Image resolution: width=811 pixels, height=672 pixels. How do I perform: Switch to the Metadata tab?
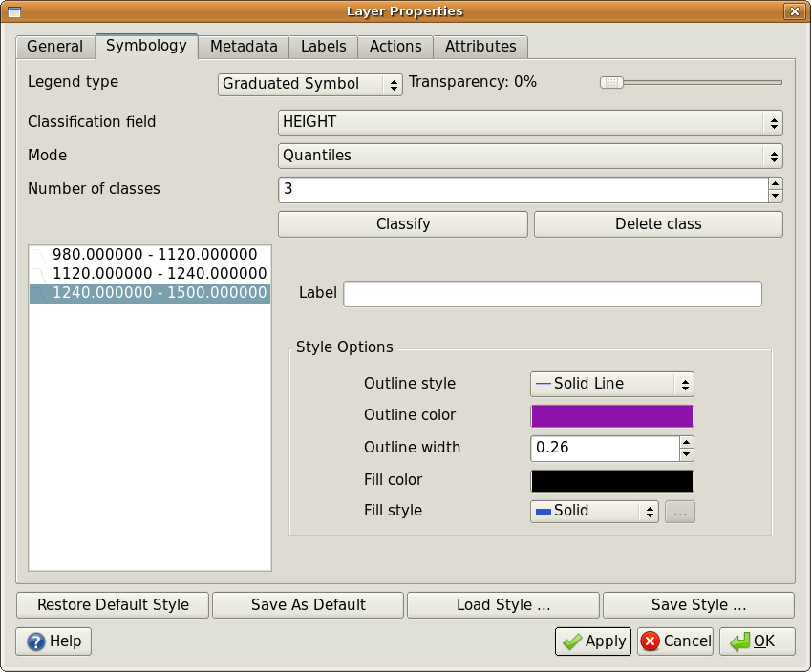pos(243,46)
